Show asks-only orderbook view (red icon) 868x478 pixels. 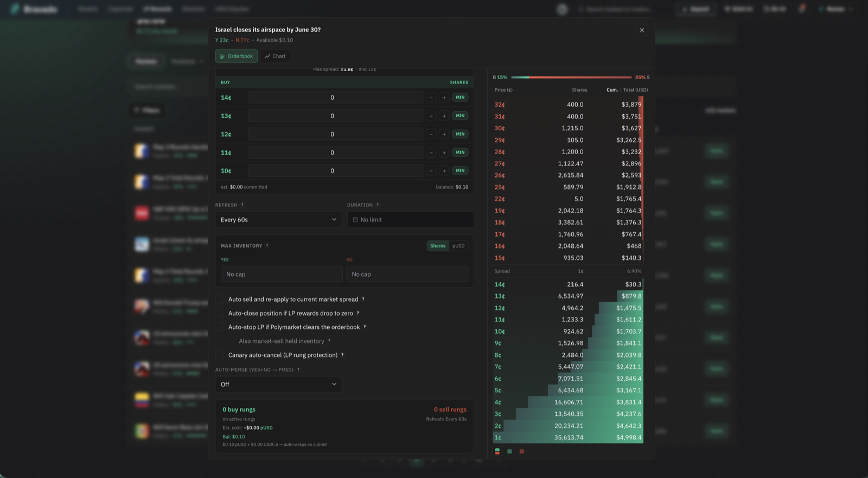522,451
